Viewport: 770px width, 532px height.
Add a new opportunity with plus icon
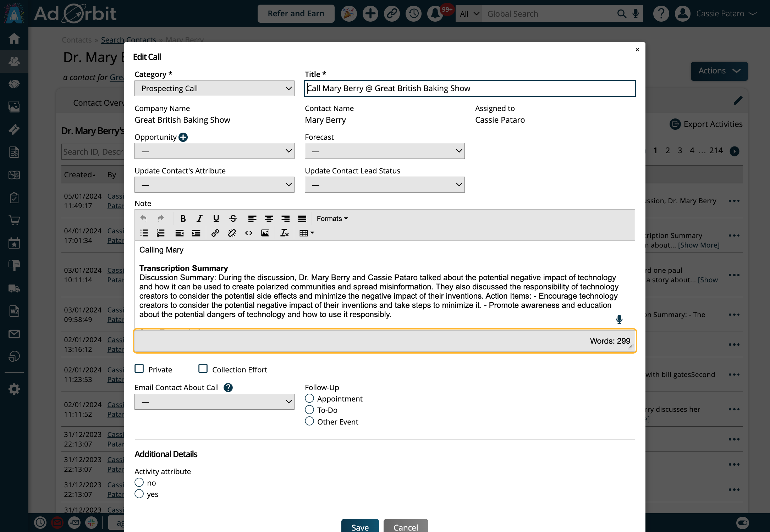pos(183,137)
